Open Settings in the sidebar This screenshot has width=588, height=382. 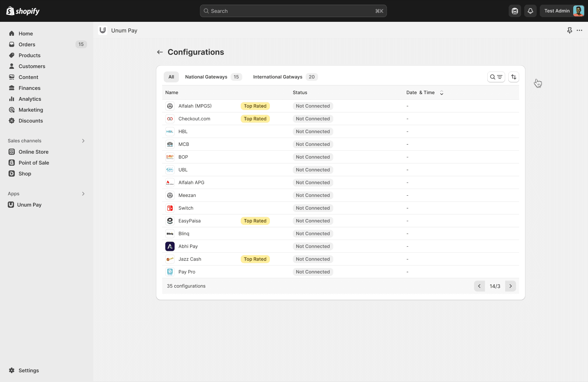pos(28,370)
